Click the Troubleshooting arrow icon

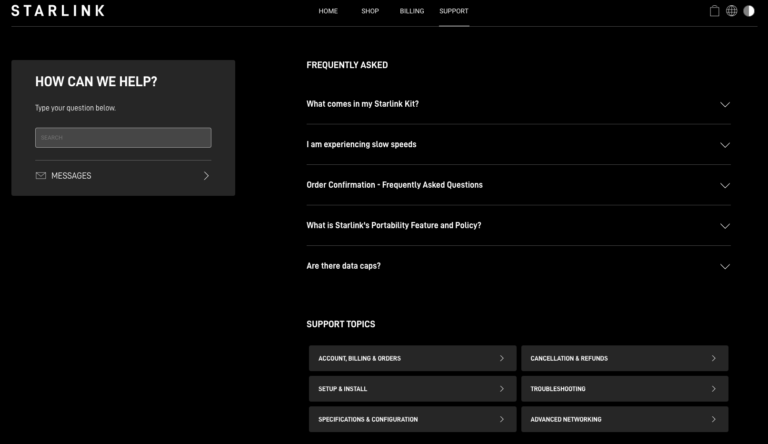coord(713,389)
